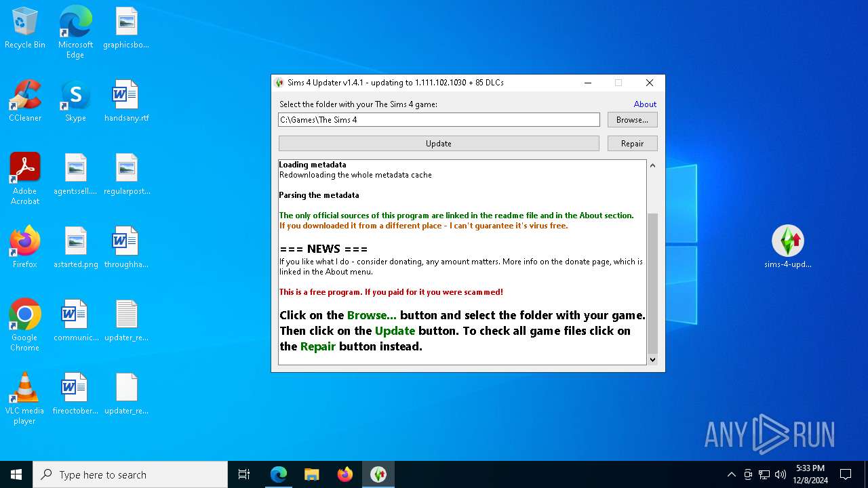
Task: Select the Firefox desktop shortcut
Action: (x=25, y=248)
